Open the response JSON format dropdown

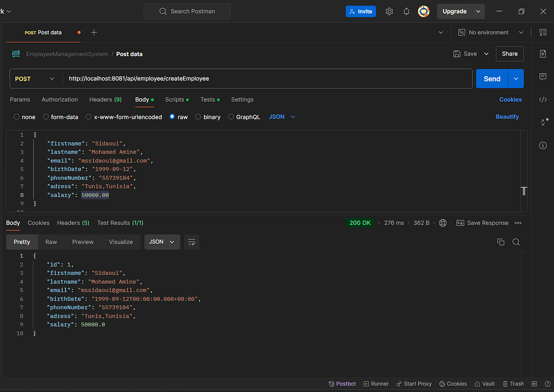click(x=162, y=242)
